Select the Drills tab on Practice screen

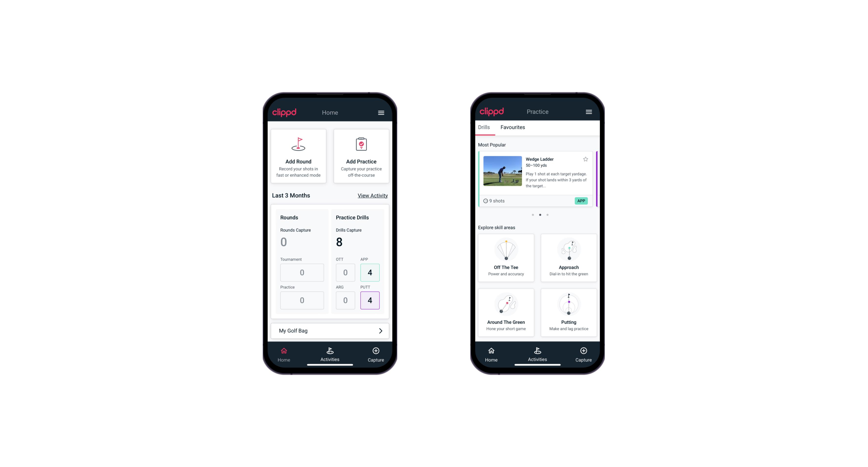click(x=484, y=127)
